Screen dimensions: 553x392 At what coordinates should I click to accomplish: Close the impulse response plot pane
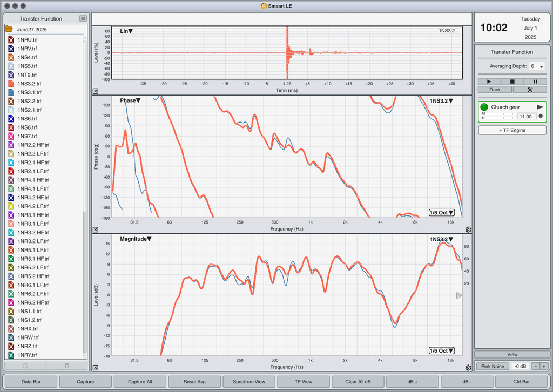[96, 91]
